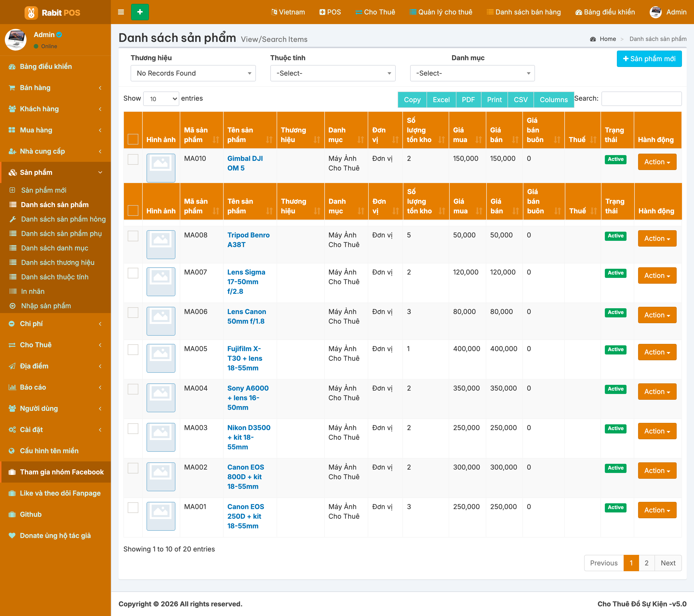Toggle the sidebar hamburger menu icon
Screen dimensions: 694x616
[121, 12]
